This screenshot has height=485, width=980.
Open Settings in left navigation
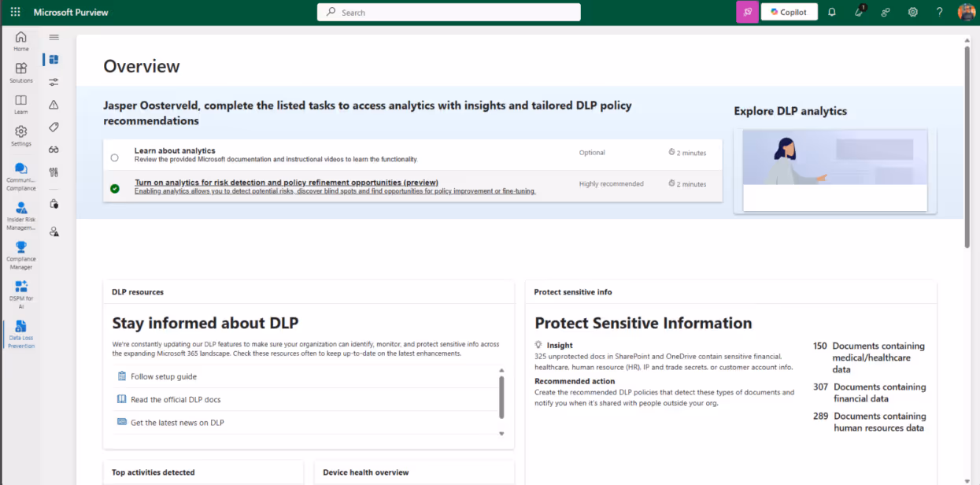pyautogui.click(x=21, y=135)
